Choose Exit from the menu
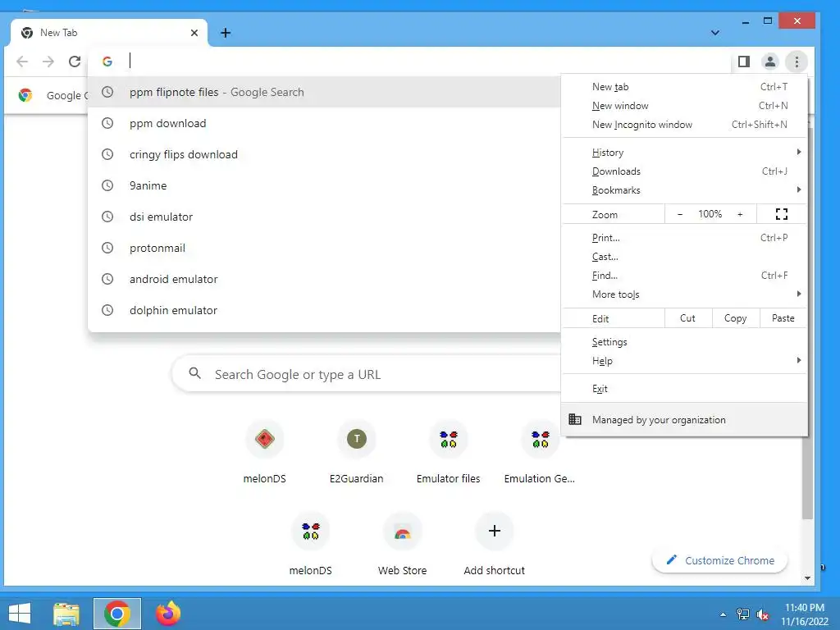The width and height of the screenshot is (840, 630). tap(685, 389)
